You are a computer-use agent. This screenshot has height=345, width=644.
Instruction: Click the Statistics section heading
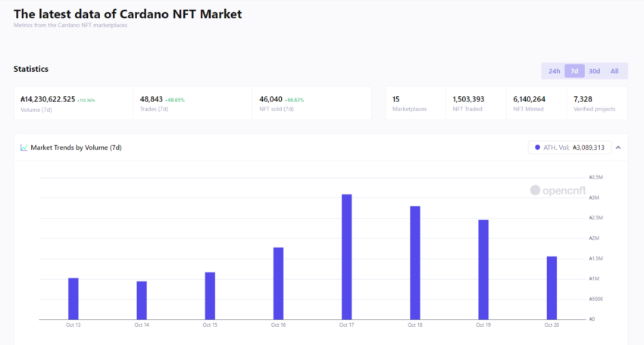click(x=31, y=69)
